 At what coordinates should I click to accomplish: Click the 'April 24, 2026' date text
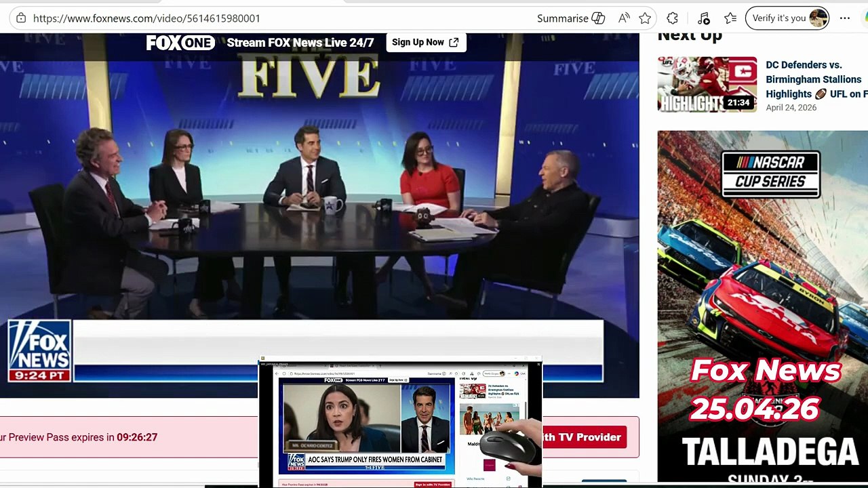[x=791, y=108]
